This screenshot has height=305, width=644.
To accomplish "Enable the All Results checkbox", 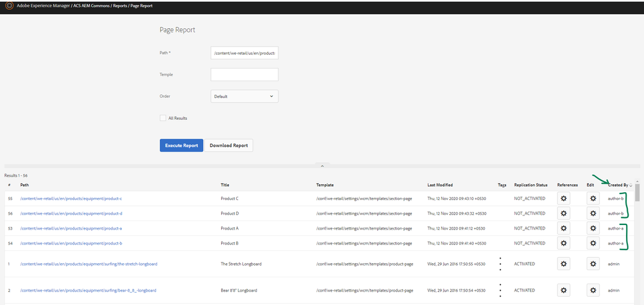I will point(162,118).
